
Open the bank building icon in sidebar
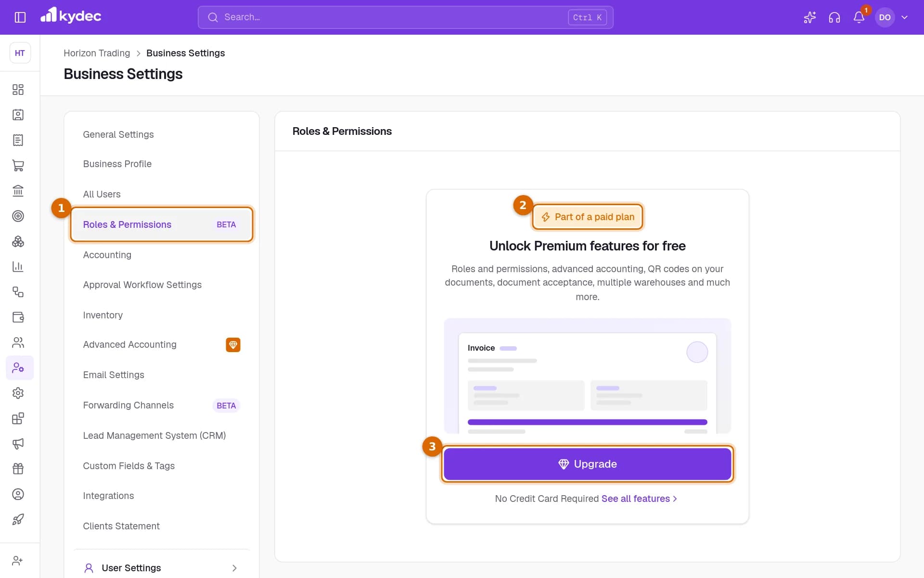[18, 191]
